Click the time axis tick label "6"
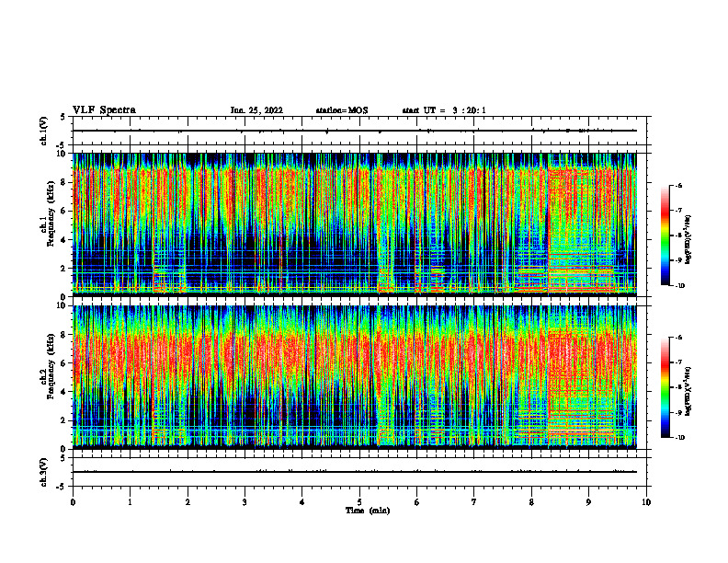The image size is (728, 563). 417,502
